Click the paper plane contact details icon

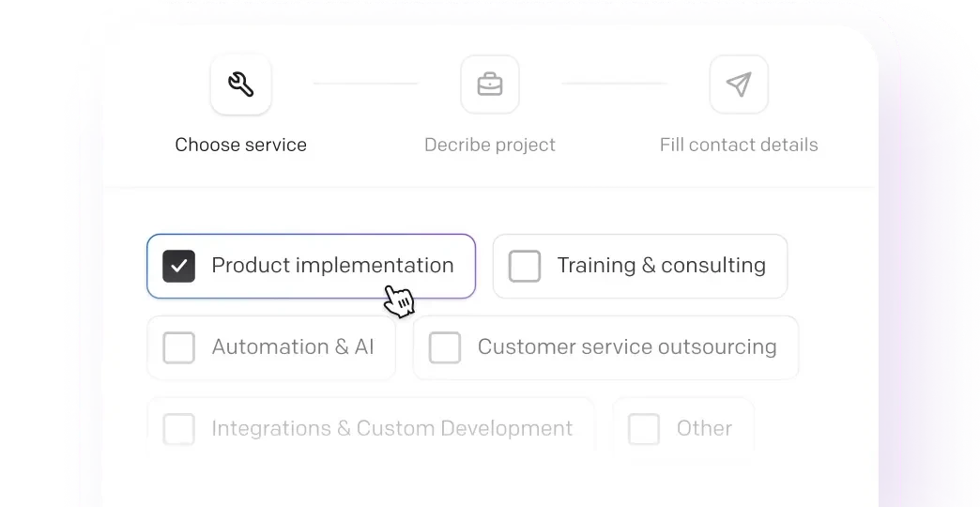coord(739,84)
